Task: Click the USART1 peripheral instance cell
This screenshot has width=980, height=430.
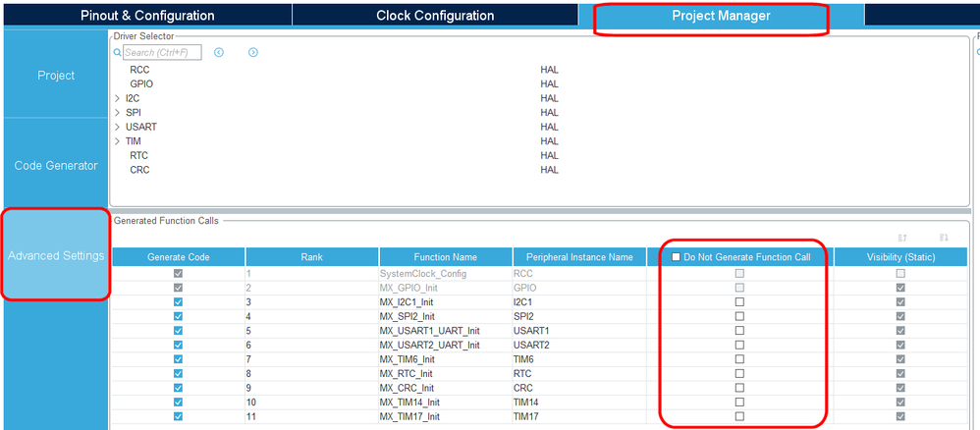Action: pyautogui.click(x=579, y=331)
